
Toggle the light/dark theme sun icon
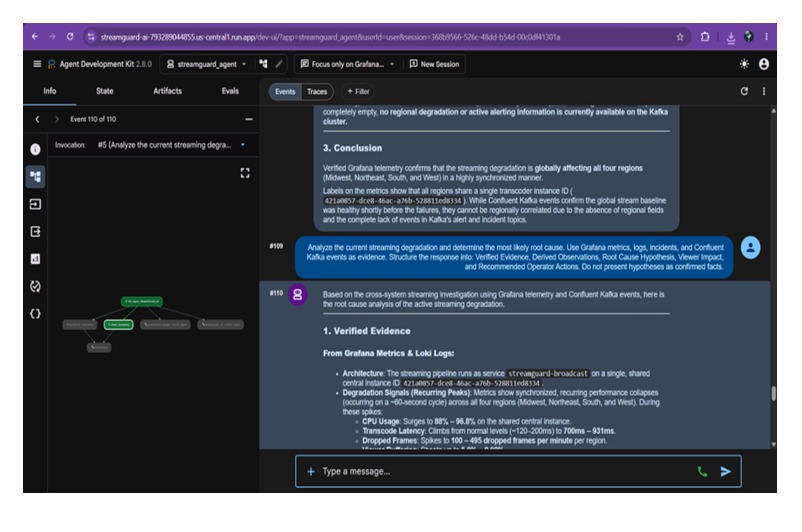(x=744, y=64)
